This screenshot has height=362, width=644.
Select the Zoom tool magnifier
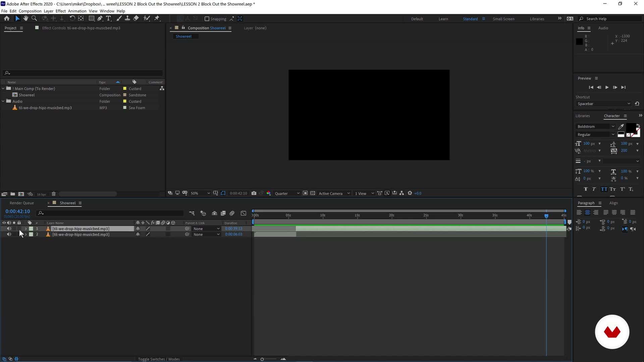pyautogui.click(x=34, y=18)
